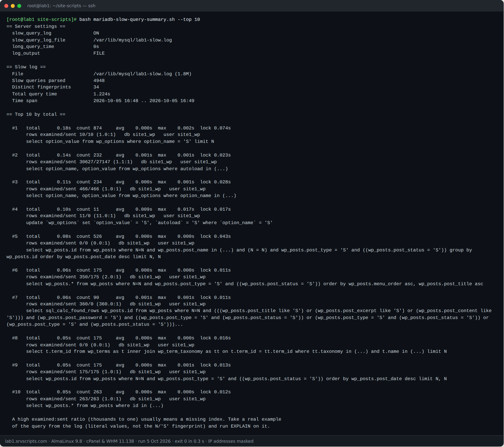Image resolution: width=504 pixels, height=447 pixels.
Task: Click the '#10' query rank label
Action: point(16,392)
